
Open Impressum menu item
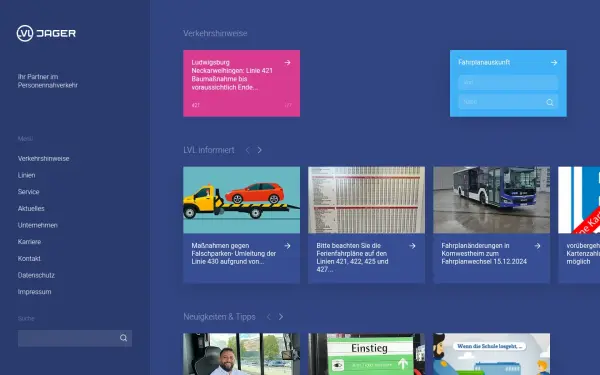34,292
